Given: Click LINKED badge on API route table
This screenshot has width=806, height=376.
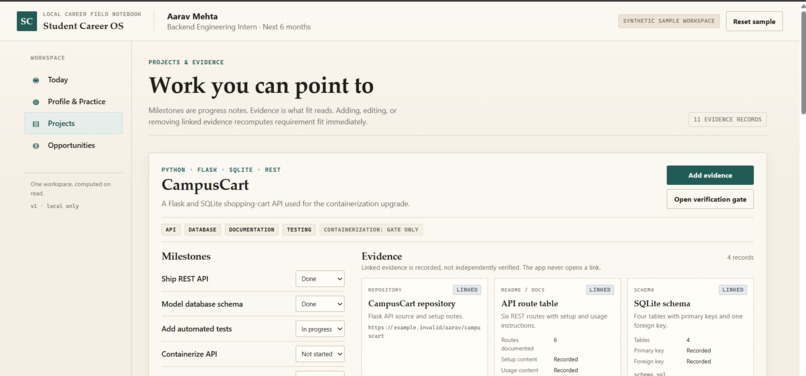Looking at the screenshot, I should 600,290.
